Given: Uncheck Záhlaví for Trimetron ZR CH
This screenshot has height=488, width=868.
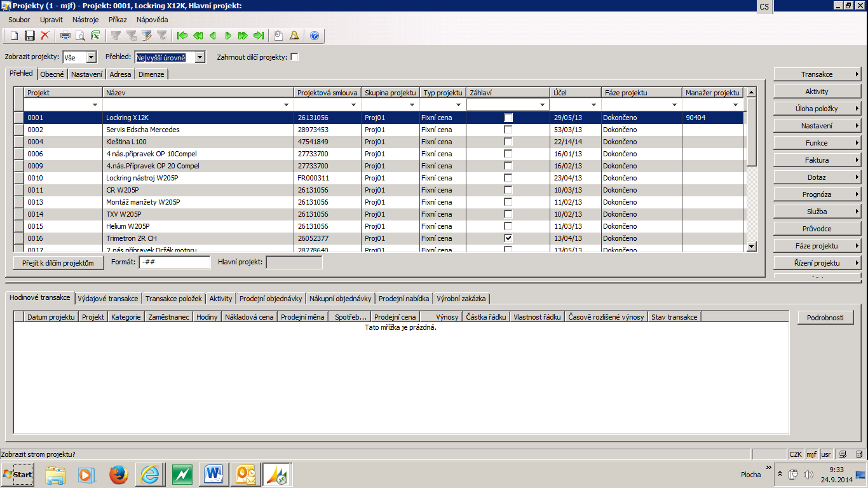Looking at the screenshot, I should [x=508, y=238].
